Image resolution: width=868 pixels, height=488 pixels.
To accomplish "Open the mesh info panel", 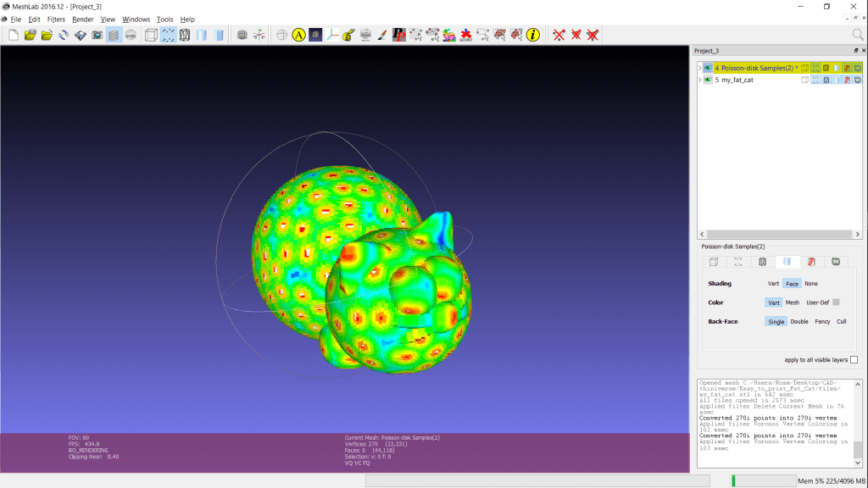I will click(x=532, y=35).
